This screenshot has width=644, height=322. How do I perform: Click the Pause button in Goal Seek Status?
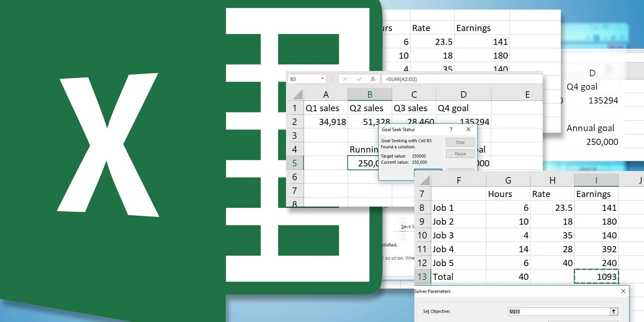coord(460,154)
